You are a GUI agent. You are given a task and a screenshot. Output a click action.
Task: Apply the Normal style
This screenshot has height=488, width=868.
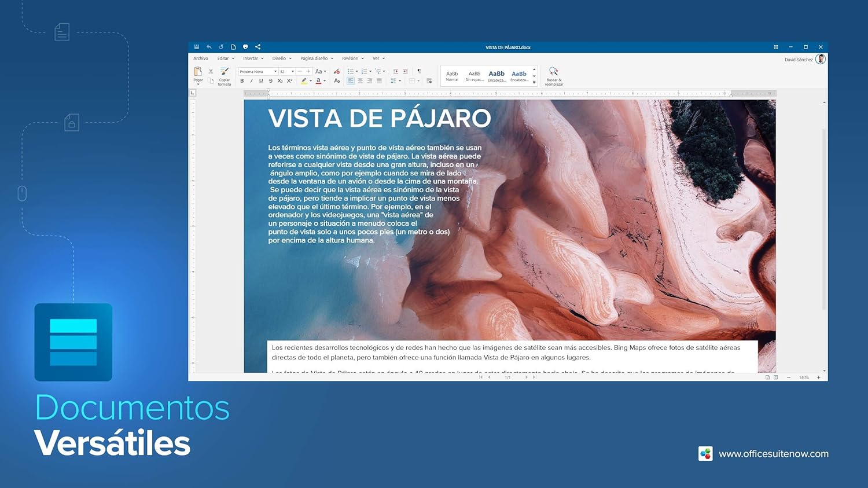(452, 76)
